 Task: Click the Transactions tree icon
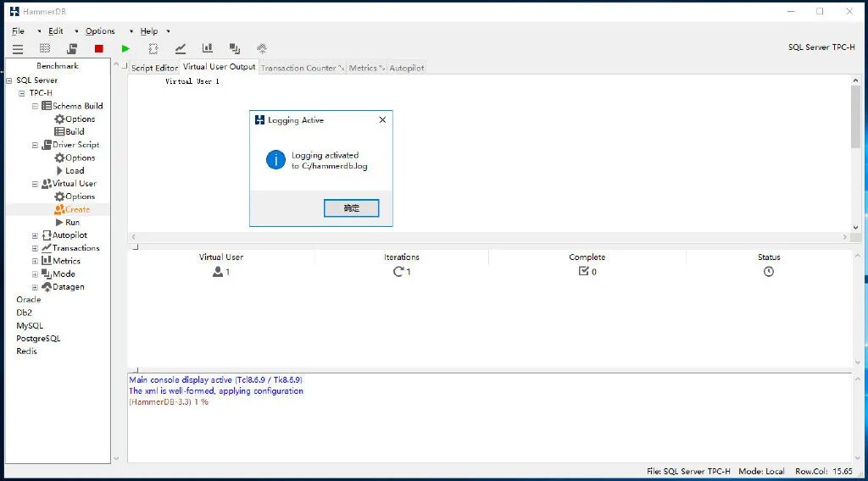pyautogui.click(x=47, y=247)
